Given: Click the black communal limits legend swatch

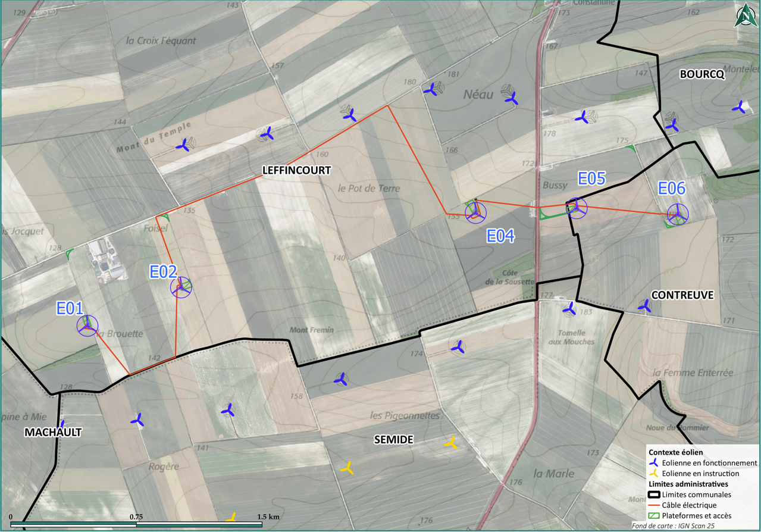Looking at the screenshot, I should 653,495.
